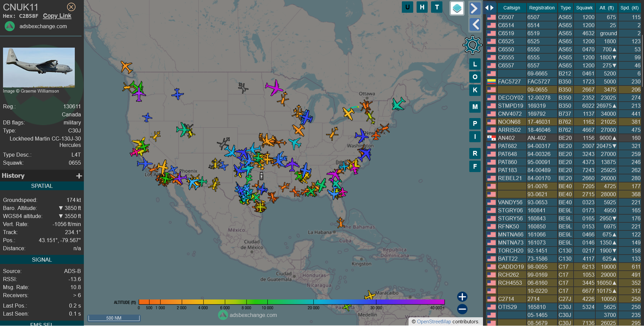Open the CC-130J aircraft photo thumbnail

(x=39, y=67)
